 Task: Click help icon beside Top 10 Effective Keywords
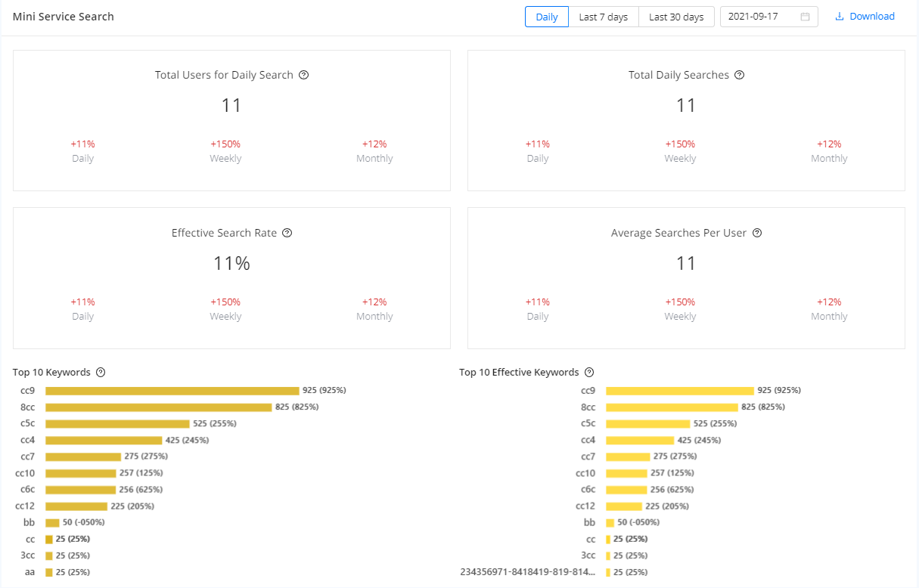click(x=589, y=372)
